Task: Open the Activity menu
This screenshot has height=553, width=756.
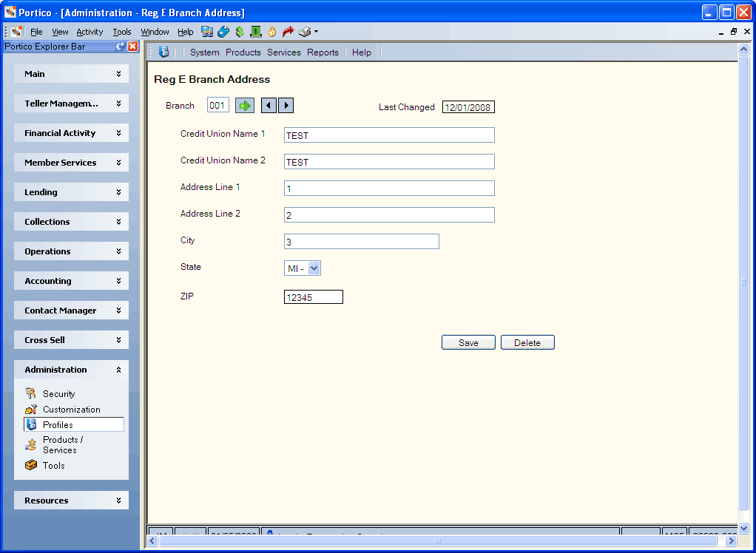Action: click(90, 32)
